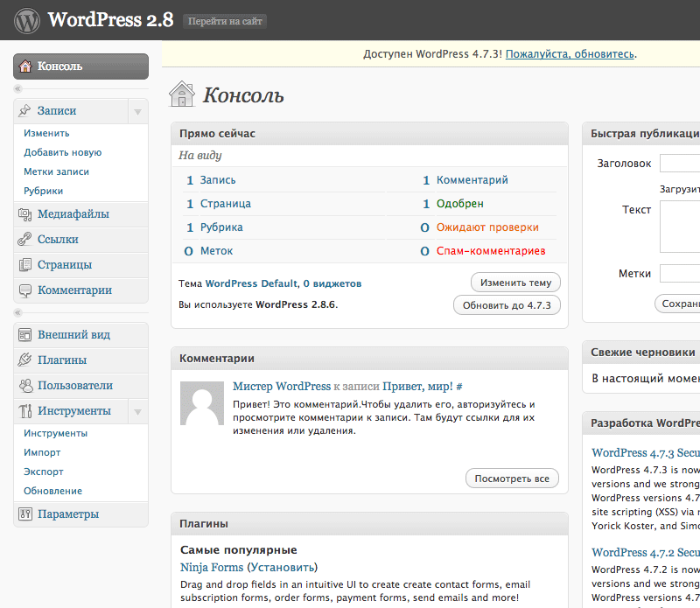Open the Страницы menu section
700x608 pixels.
coord(80,265)
